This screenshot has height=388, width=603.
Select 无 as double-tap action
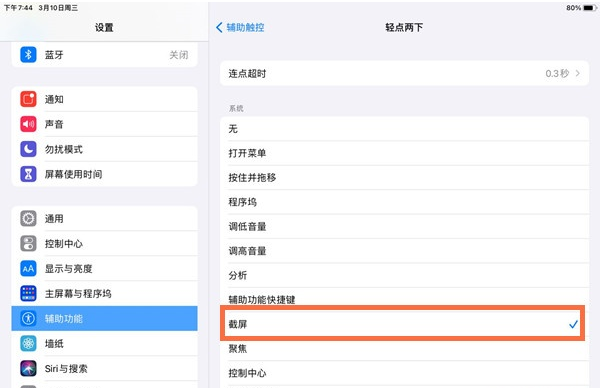404,129
